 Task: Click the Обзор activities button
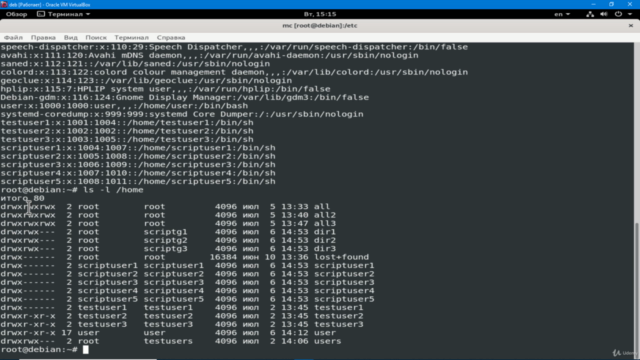[16, 14]
